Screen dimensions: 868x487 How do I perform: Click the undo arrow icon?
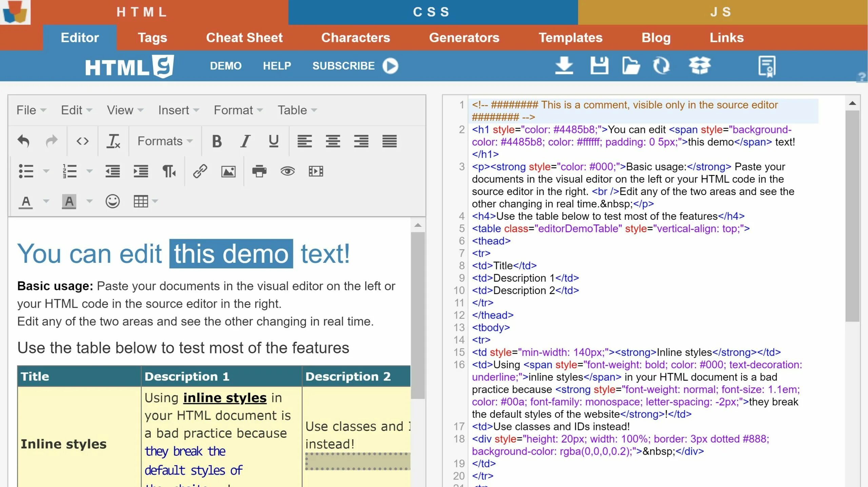pos(23,141)
